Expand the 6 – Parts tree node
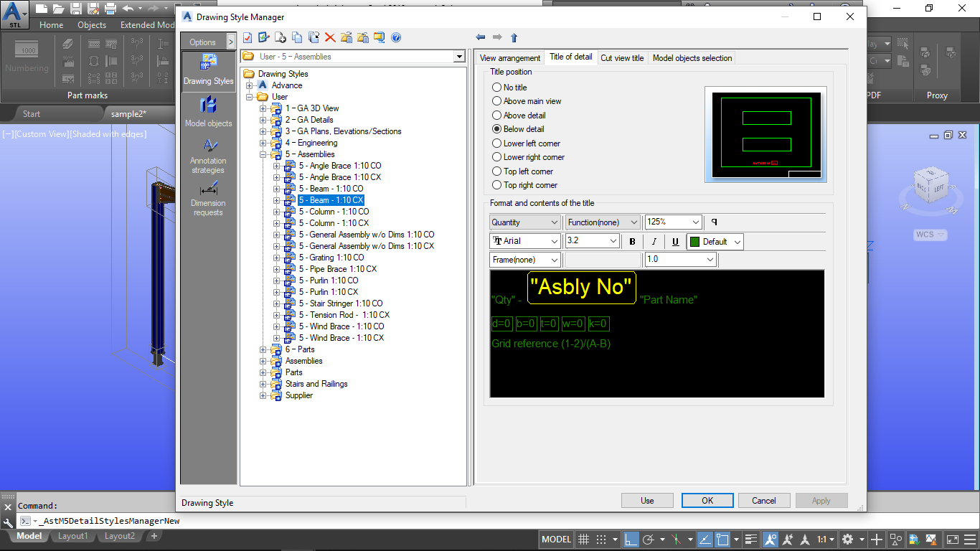Image resolution: width=980 pixels, height=551 pixels. [263, 349]
